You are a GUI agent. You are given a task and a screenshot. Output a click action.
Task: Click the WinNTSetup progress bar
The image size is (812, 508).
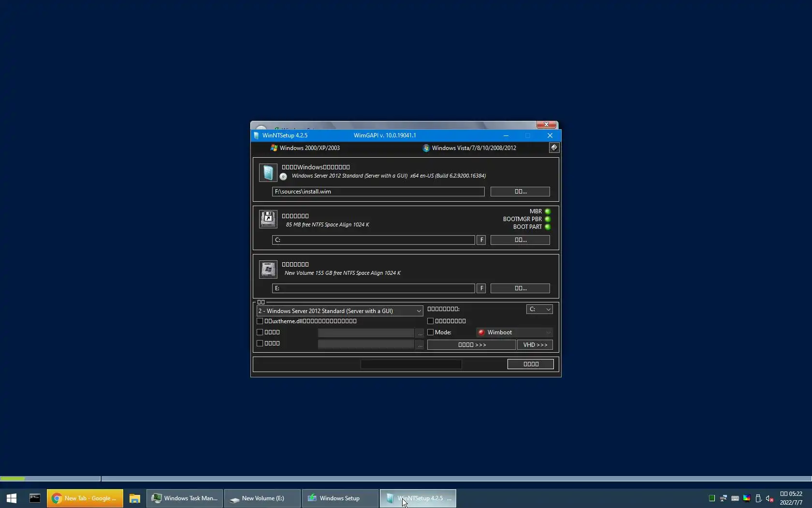pos(411,364)
